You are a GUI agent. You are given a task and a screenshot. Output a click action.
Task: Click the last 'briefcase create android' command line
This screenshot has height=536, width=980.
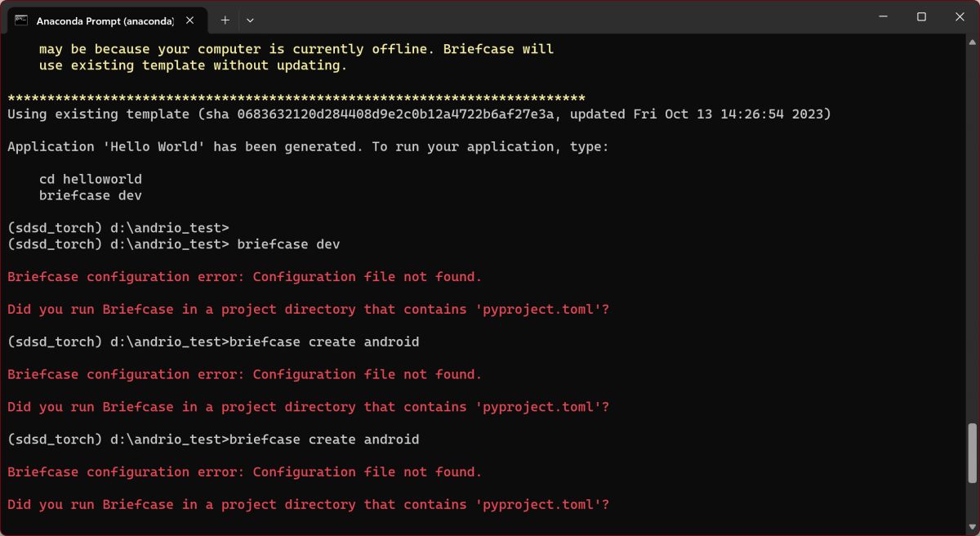click(x=213, y=439)
